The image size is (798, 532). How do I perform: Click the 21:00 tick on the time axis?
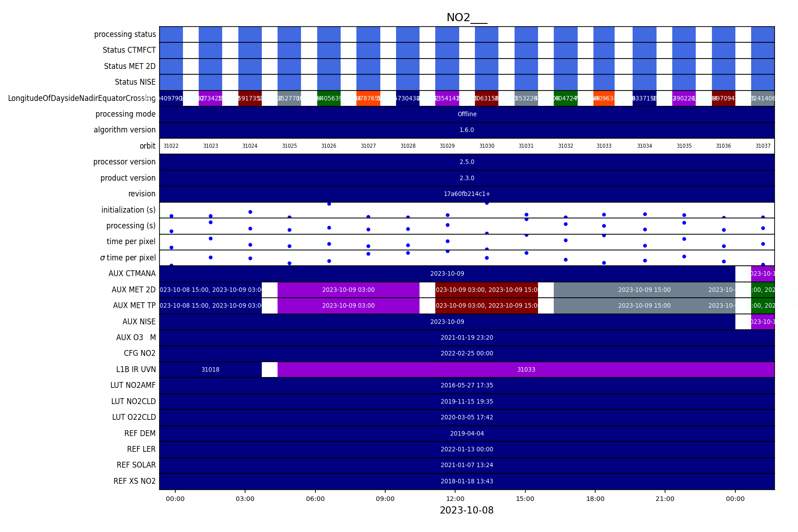click(665, 499)
